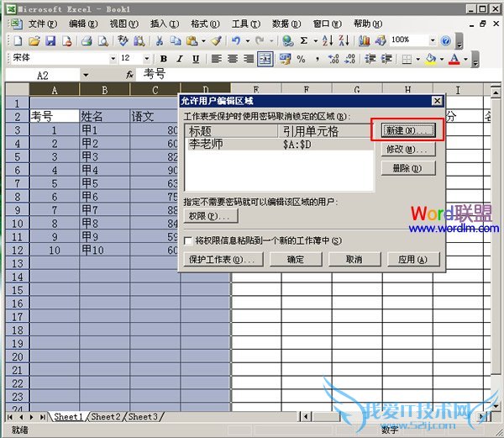Screen dimensions: 504x438
Task: Select the Format Painter brush
Action: click(x=217, y=41)
